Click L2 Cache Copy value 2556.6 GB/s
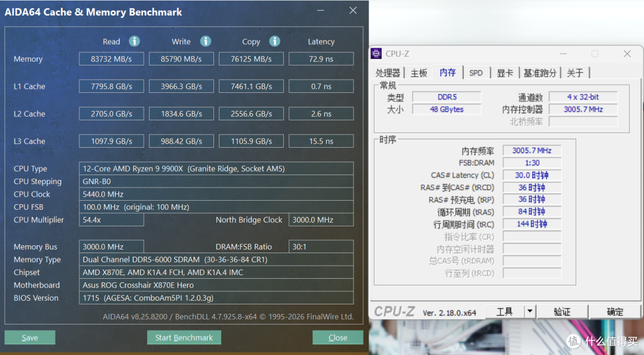Screen dimensions: 644x355 (251, 114)
